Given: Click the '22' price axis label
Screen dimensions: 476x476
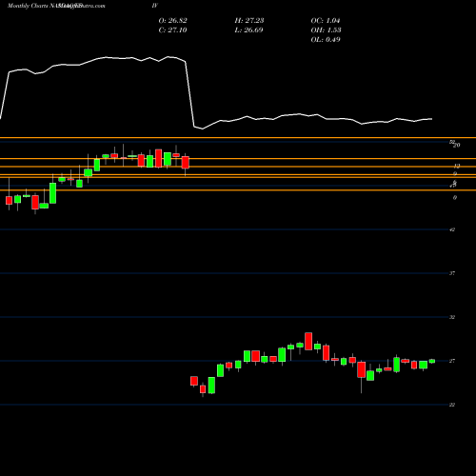Looking at the screenshot, I should coord(452,405).
